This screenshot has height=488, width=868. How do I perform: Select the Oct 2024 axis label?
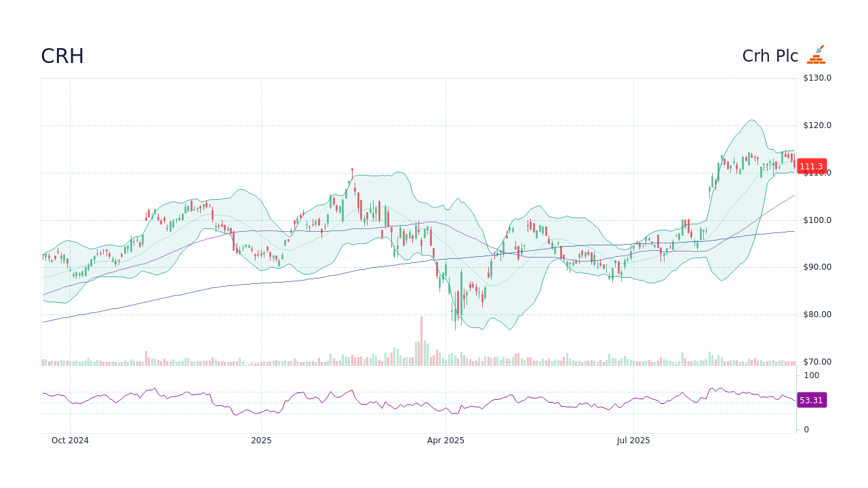point(71,440)
